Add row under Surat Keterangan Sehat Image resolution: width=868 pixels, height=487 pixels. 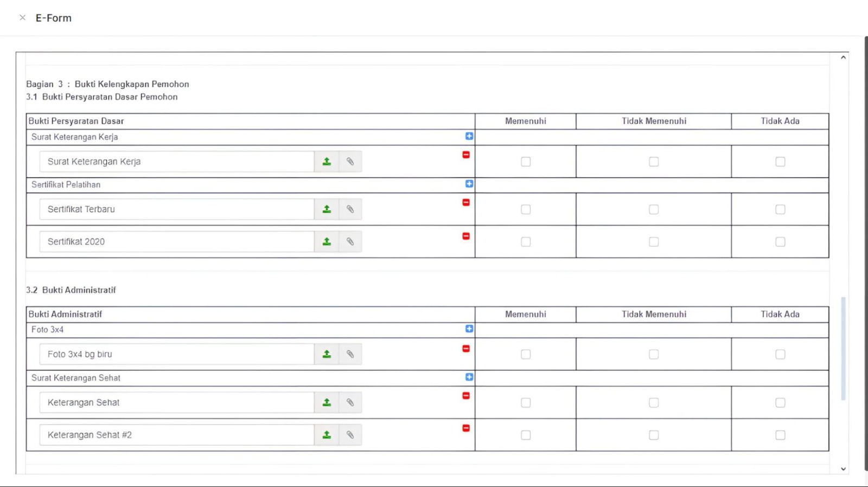coord(469,377)
